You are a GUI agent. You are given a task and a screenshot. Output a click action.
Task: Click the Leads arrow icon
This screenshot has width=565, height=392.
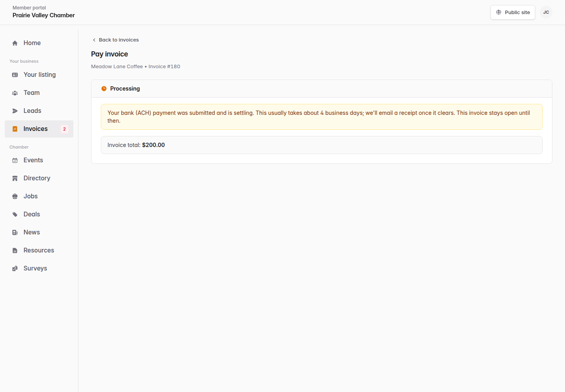[x=15, y=111]
